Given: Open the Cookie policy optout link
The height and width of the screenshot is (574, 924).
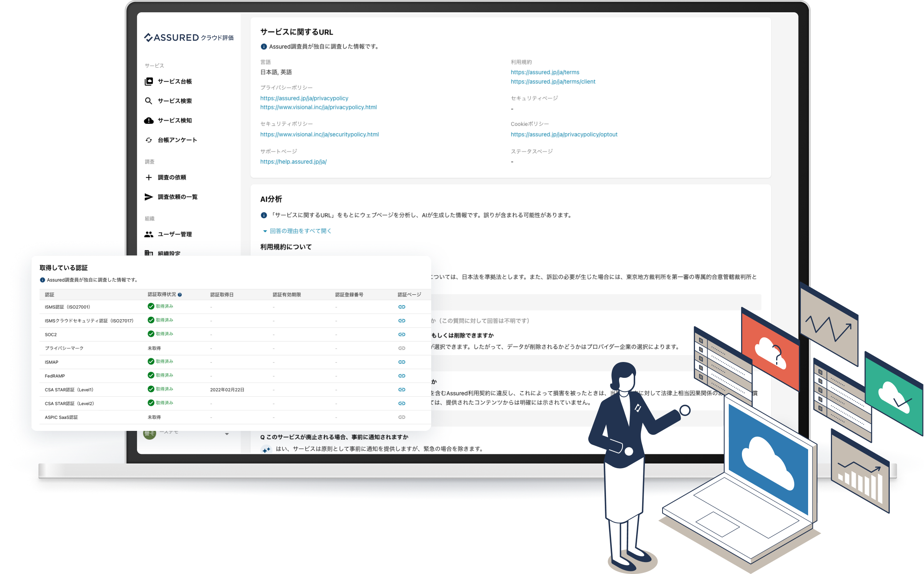Looking at the screenshot, I should pyautogui.click(x=564, y=134).
